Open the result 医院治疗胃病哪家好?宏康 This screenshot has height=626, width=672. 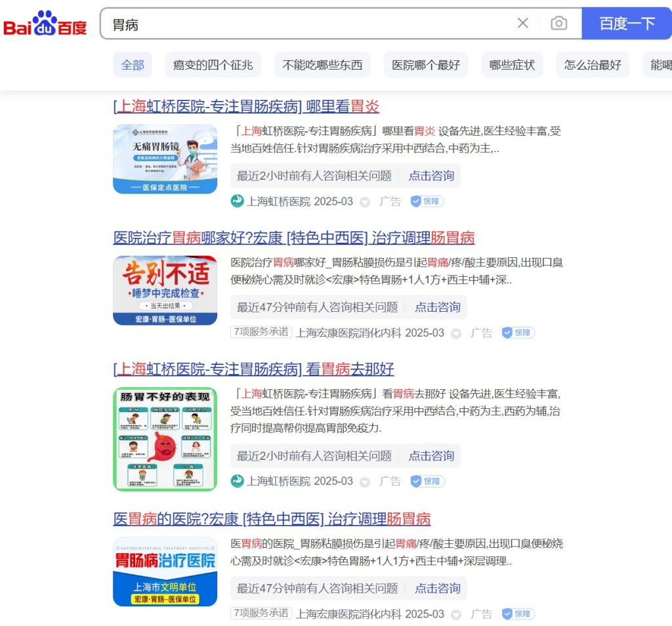(x=294, y=238)
